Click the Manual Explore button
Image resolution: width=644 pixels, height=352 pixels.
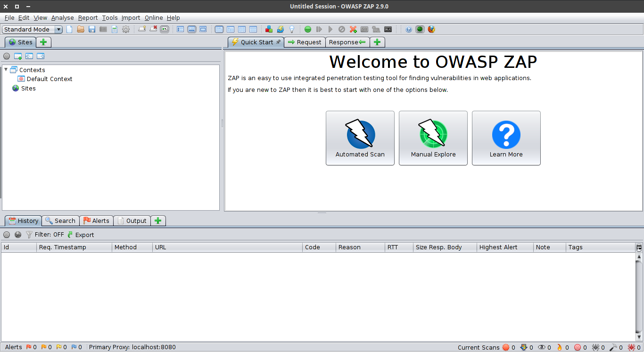point(433,138)
